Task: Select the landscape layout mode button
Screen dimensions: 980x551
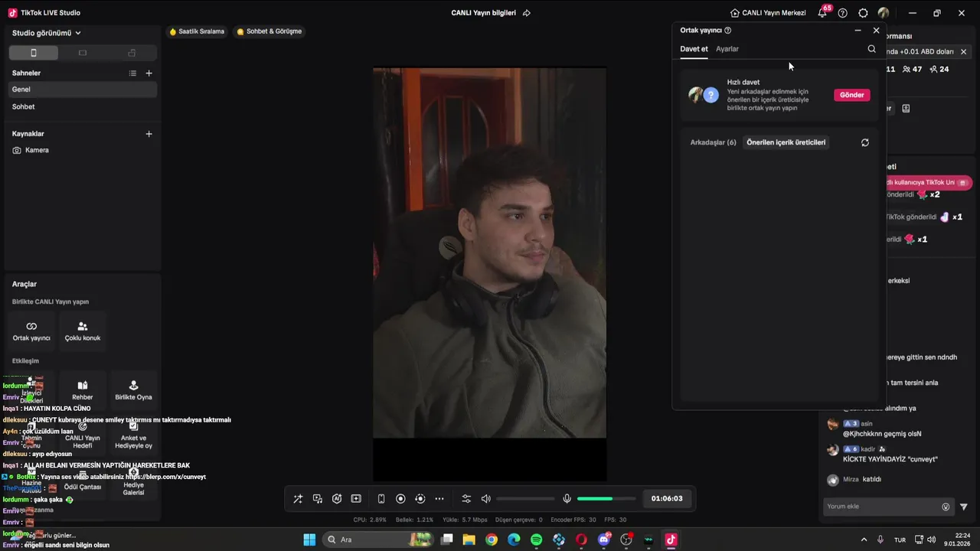Action: click(x=83, y=53)
